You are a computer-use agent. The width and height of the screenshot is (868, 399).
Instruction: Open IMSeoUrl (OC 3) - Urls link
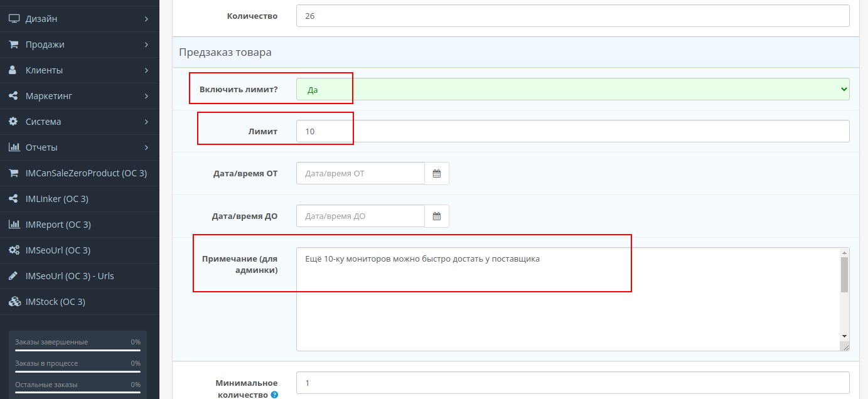click(80, 276)
